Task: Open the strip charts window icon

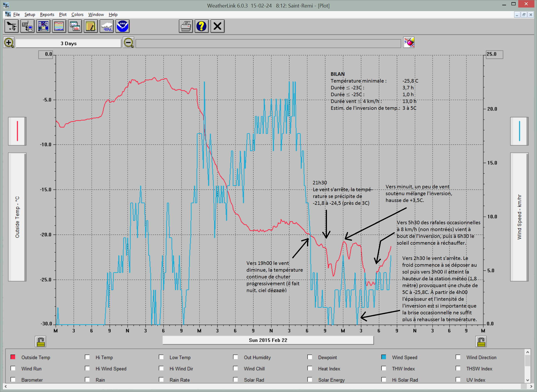Action: click(75, 26)
